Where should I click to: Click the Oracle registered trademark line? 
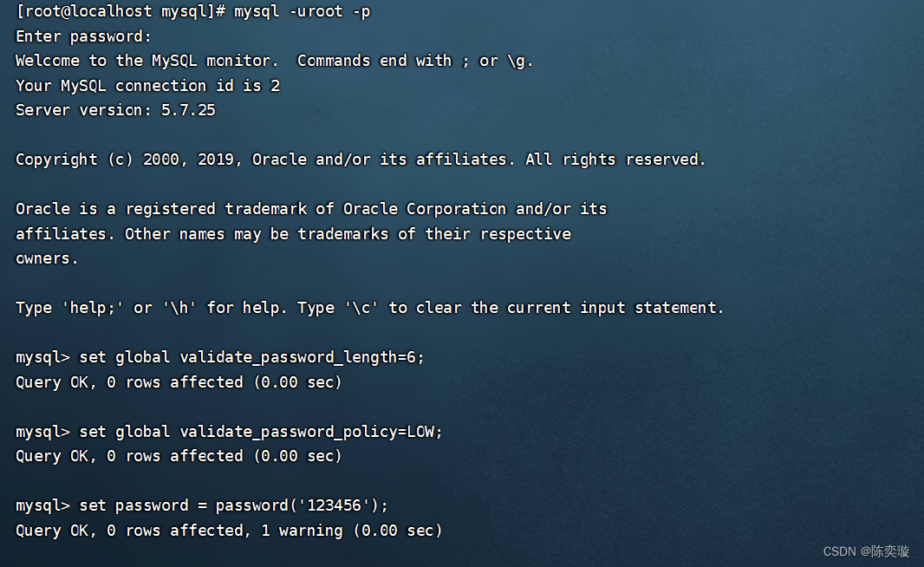[x=311, y=209]
